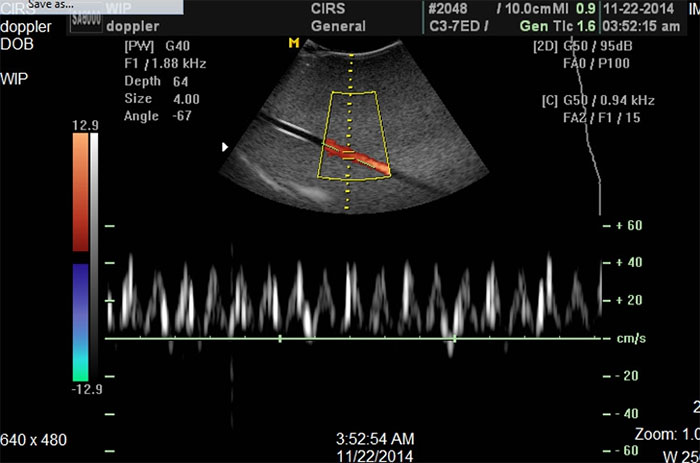The image size is (700, 463).
Task: Click the 03:52:15 am header time
Action: coord(641,26)
